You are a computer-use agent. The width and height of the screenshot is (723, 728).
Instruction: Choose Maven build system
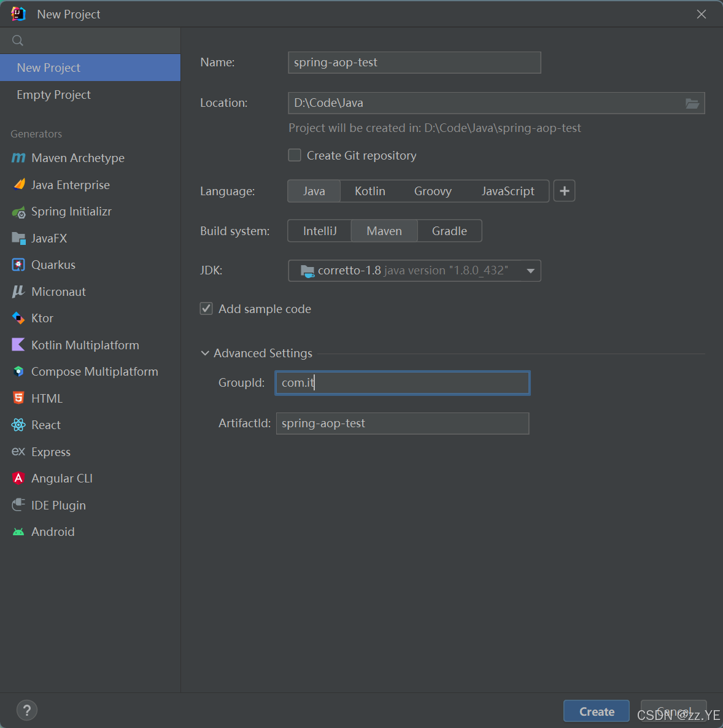coord(384,231)
